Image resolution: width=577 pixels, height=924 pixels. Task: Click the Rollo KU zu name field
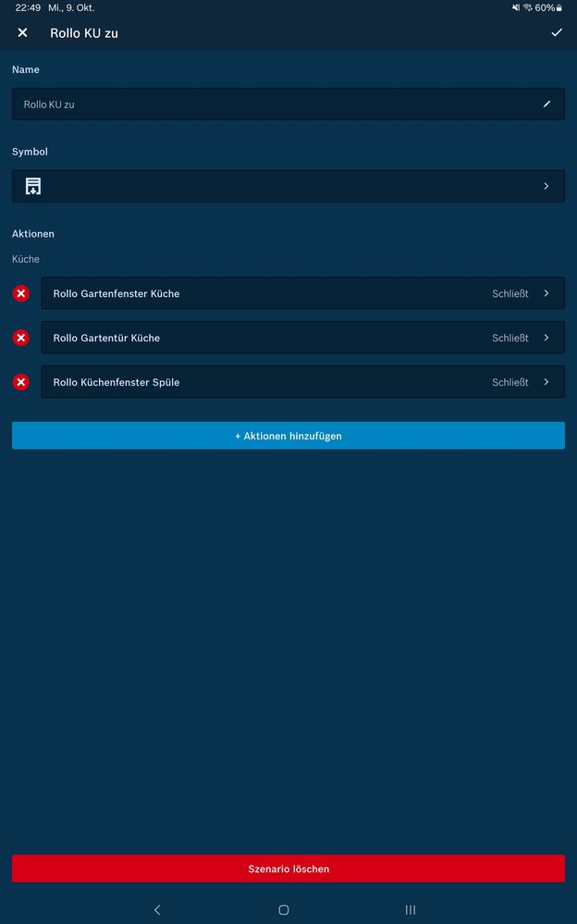click(x=288, y=105)
